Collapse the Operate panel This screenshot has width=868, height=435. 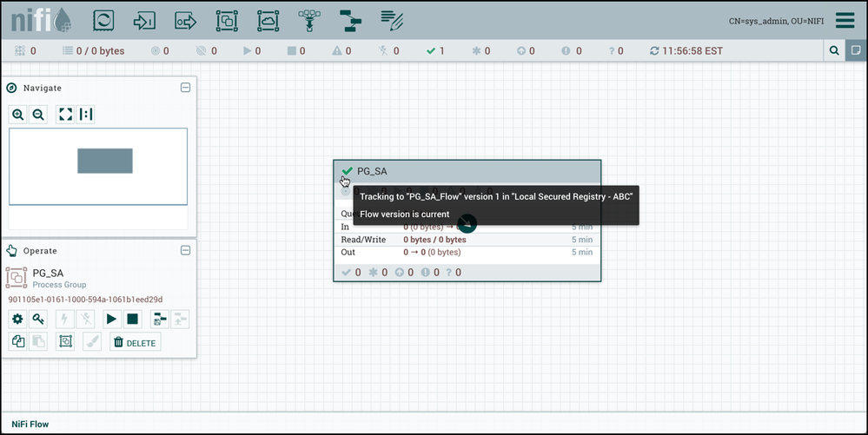point(185,250)
